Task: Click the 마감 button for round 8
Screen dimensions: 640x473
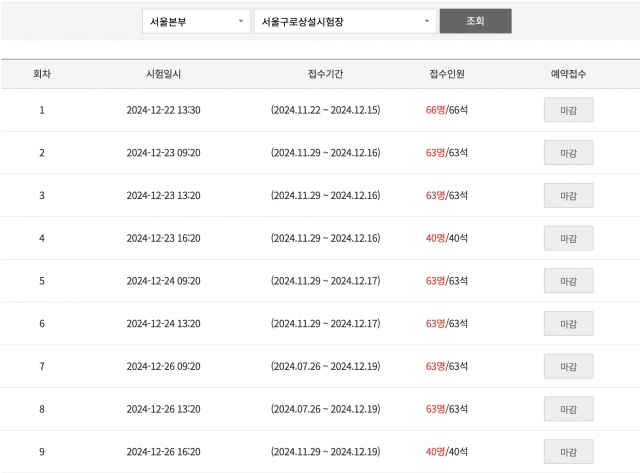Action: (569, 409)
